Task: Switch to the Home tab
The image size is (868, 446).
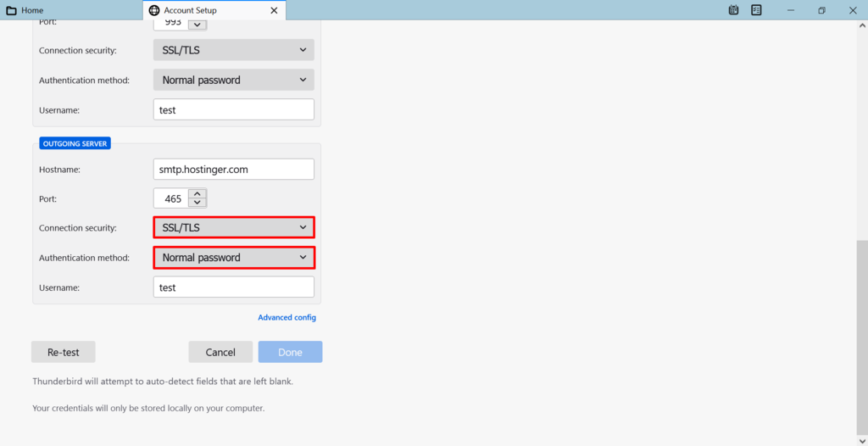Action: click(x=71, y=10)
